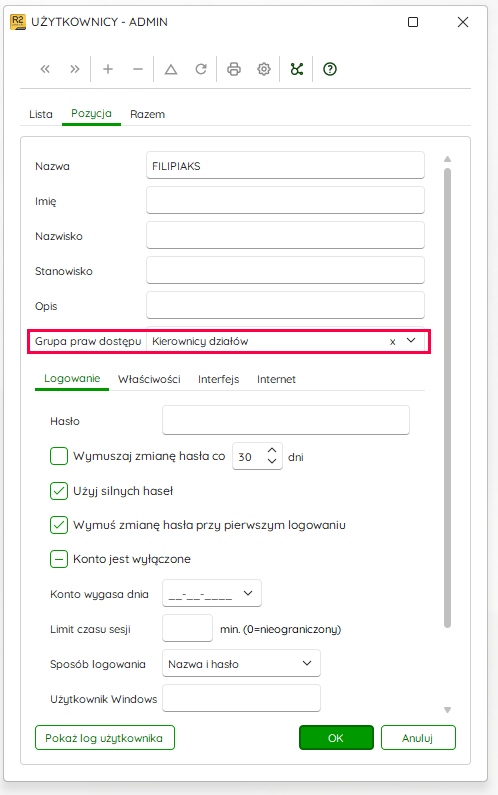Remove user with minus icon
Screen dimensions: 498x795
point(138,69)
